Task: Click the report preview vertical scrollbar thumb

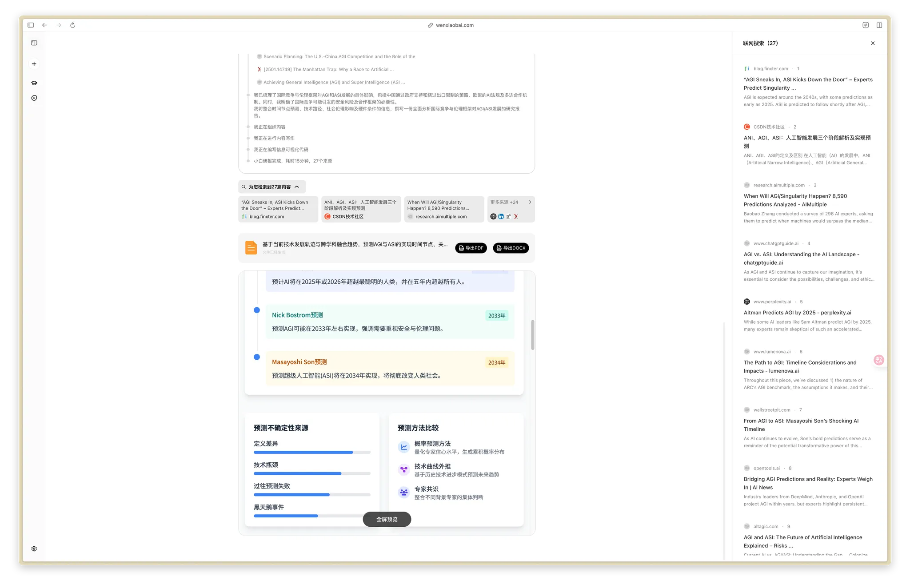Action: [x=532, y=334]
